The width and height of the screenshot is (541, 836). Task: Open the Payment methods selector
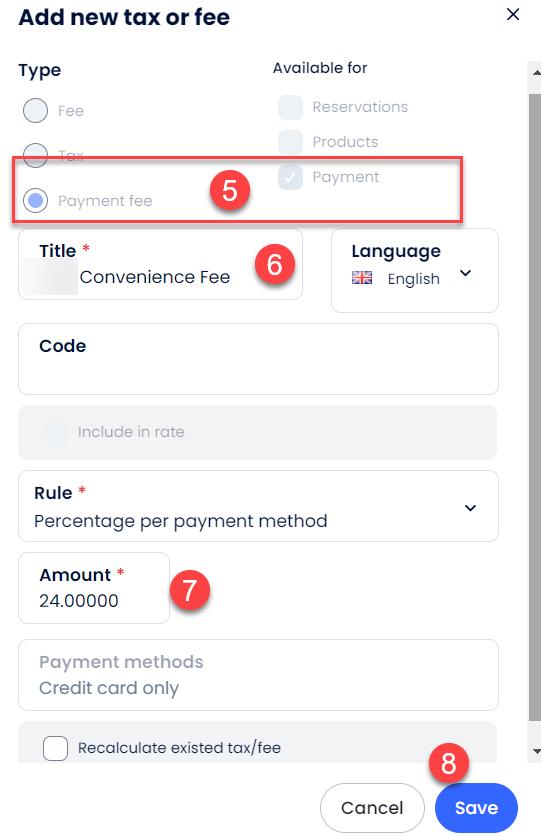tap(259, 675)
